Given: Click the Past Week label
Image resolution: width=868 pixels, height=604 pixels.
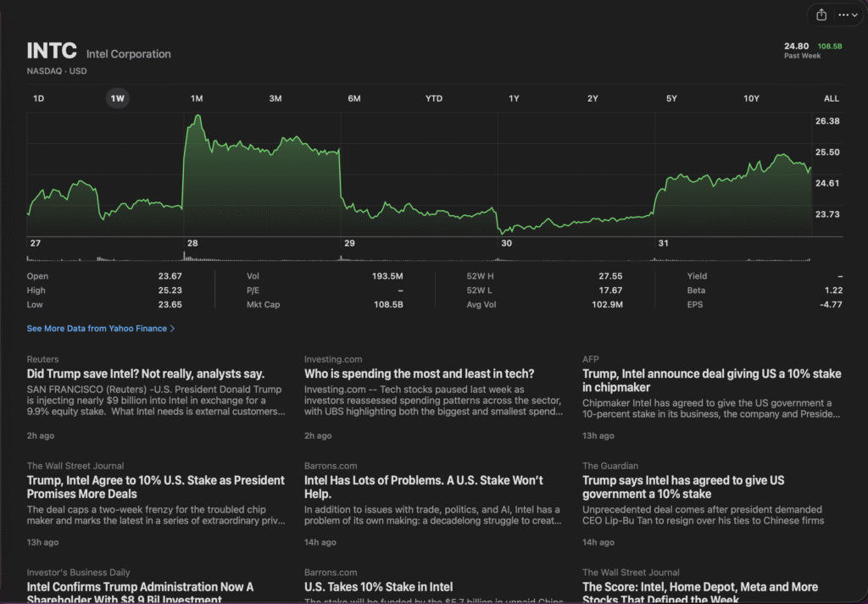Looking at the screenshot, I should click(x=802, y=56).
